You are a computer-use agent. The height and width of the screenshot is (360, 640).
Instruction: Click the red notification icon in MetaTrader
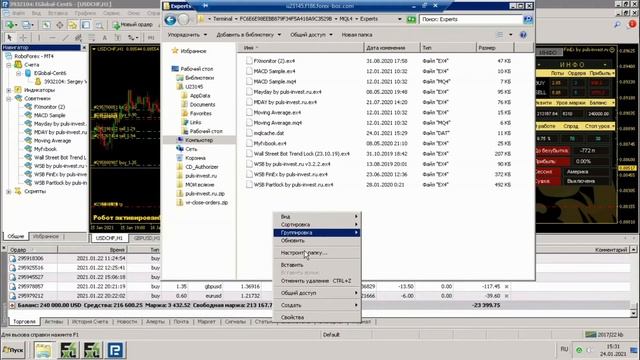632,25
